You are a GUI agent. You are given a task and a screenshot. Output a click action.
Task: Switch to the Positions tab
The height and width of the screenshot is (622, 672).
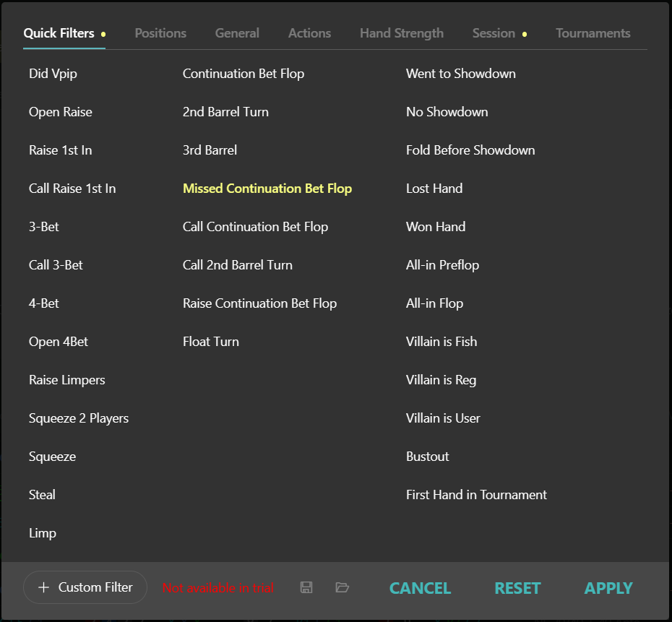point(160,33)
